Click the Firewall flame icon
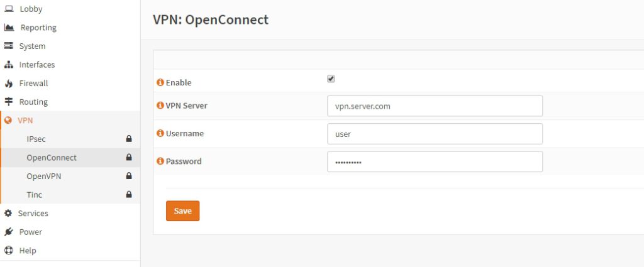The width and height of the screenshot is (644, 267). coord(9,84)
